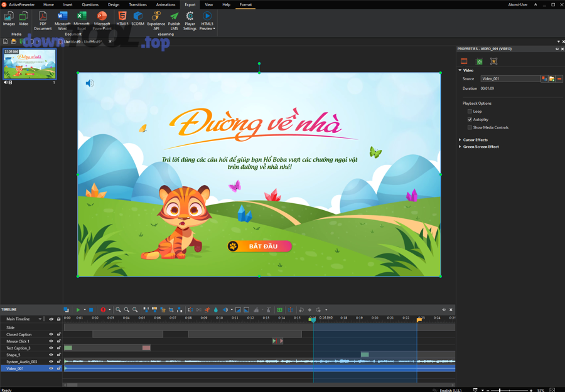This screenshot has width=565, height=392.
Task: Expand Green Screen Effect section
Action: tap(480, 147)
